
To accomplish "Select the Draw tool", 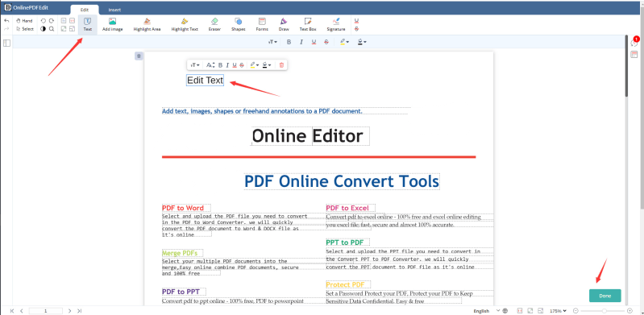I will [x=284, y=25].
